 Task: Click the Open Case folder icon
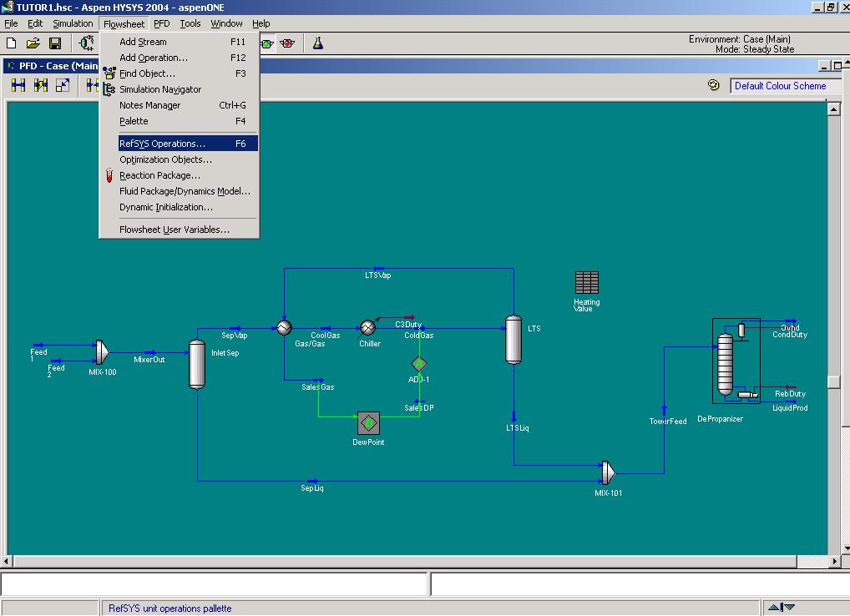tap(33, 43)
